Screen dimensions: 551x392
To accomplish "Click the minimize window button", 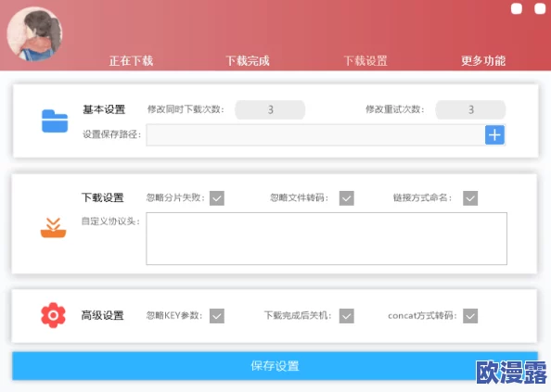I will click(x=517, y=8).
